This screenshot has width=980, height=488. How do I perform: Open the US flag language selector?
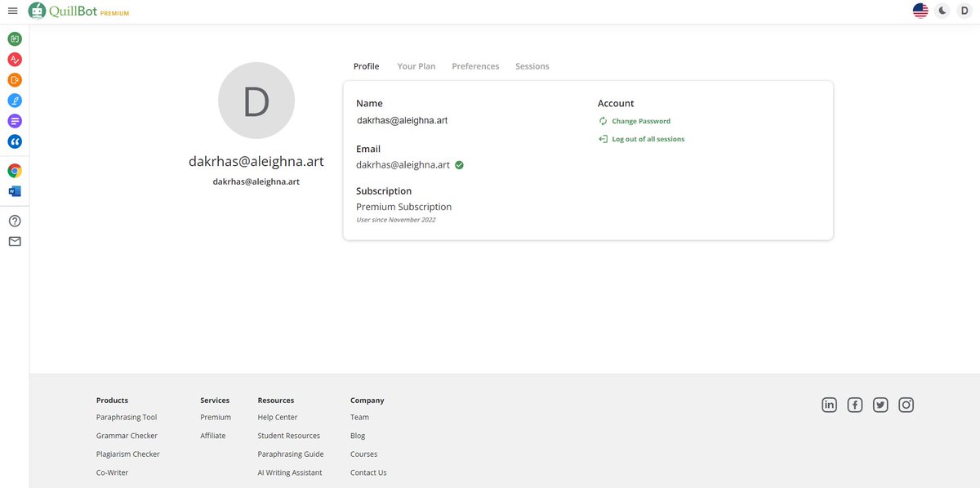click(x=920, y=11)
